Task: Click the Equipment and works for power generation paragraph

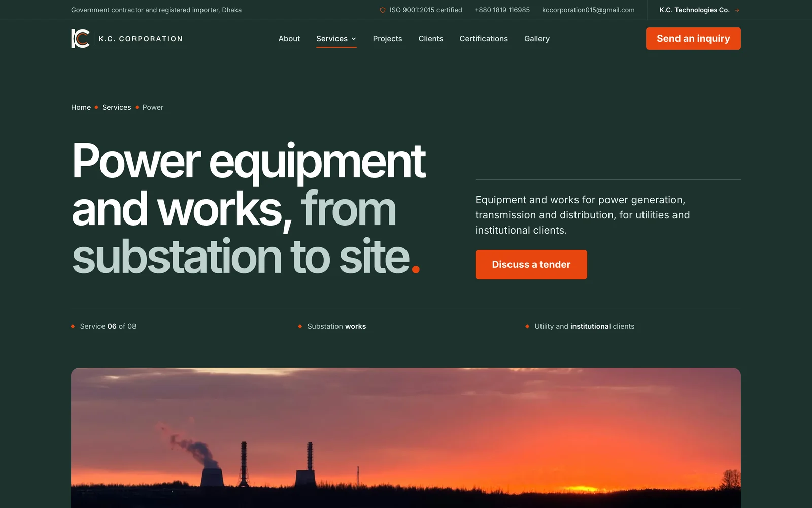Action: click(583, 215)
